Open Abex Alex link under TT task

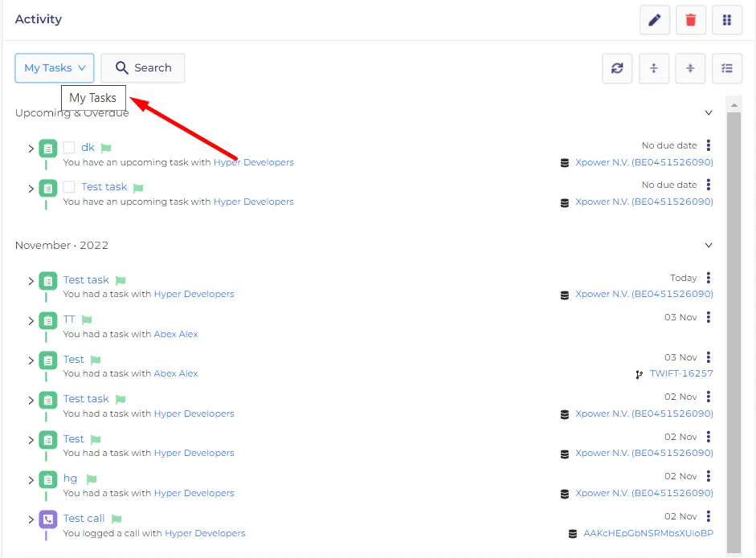(176, 334)
